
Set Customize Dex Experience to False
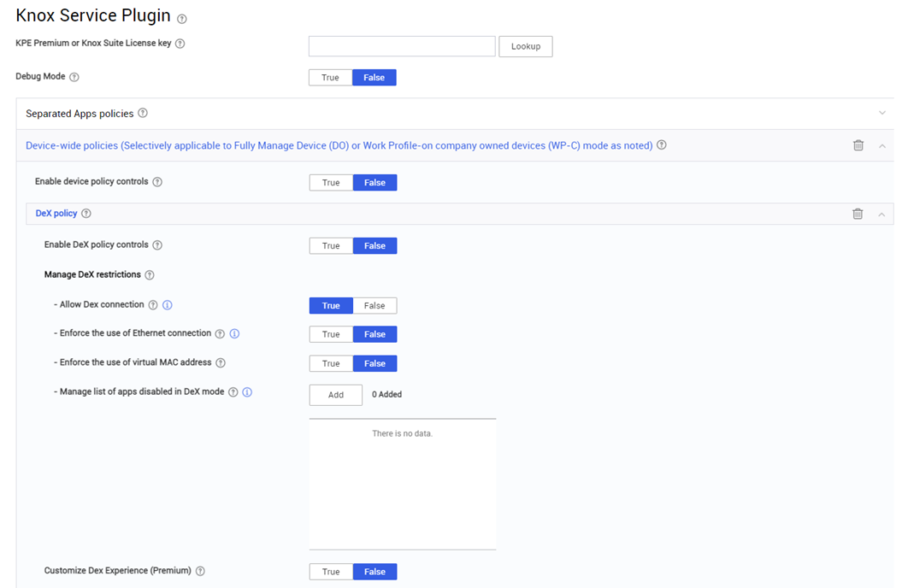tap(374, 572)
